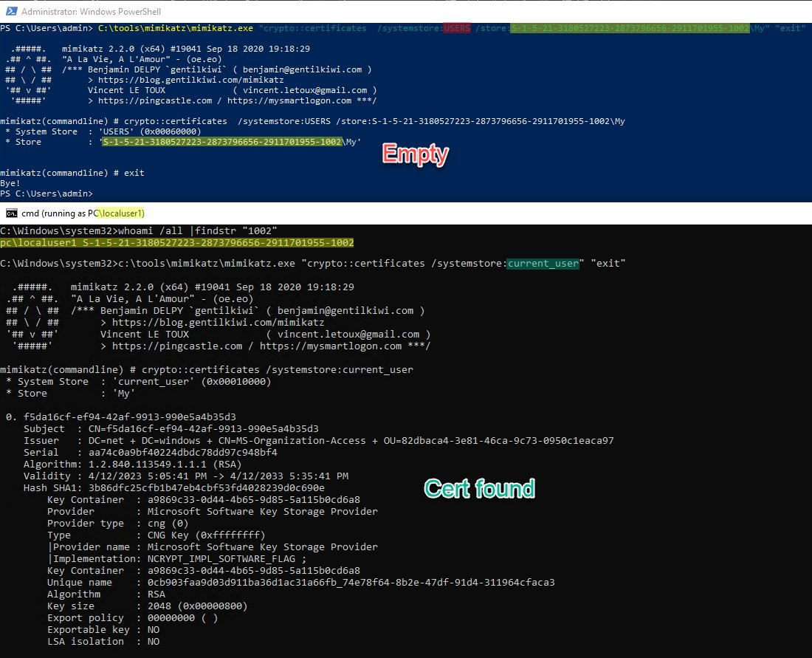
Task: Select the 'Administrator: Windows PowerShell' window title
Action: coord(91,11)
